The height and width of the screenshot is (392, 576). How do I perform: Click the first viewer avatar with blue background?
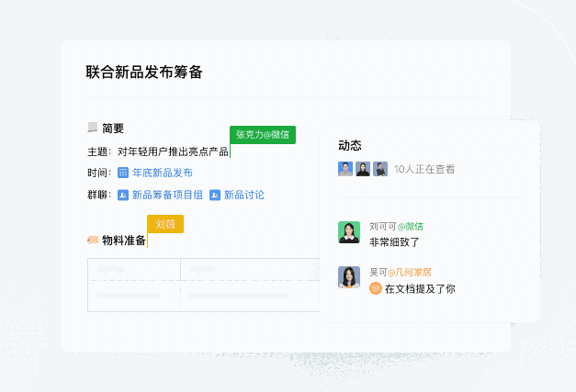pos(345,169)
